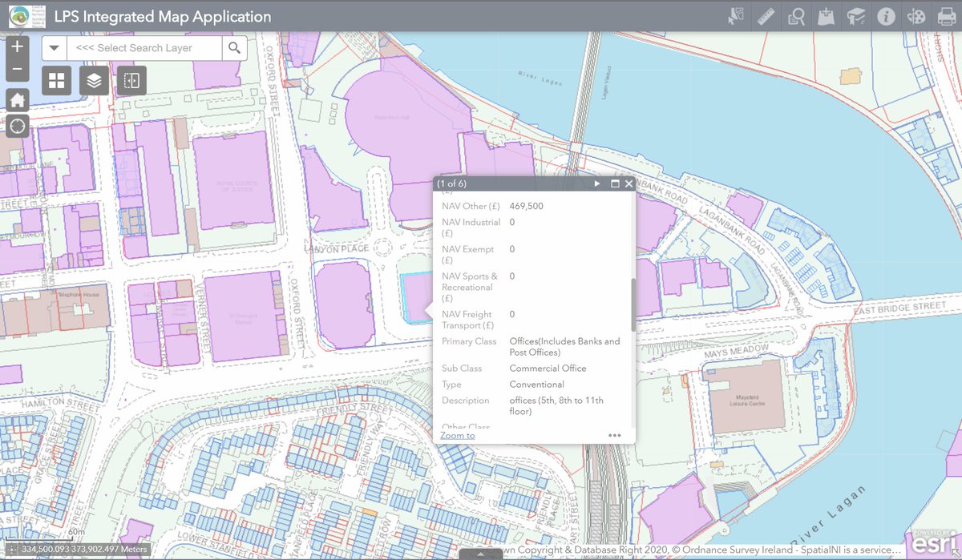The width and height of the screenshot is (962, 560).
Task: Click the Select Search Layer input
Action: (x=144, y=48)
